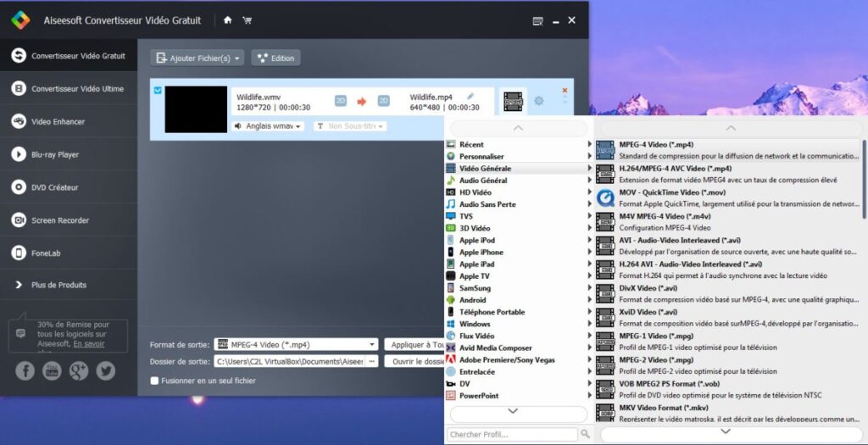
Task: Click the Dossier de sortie path field
Action: click(290, 361)
